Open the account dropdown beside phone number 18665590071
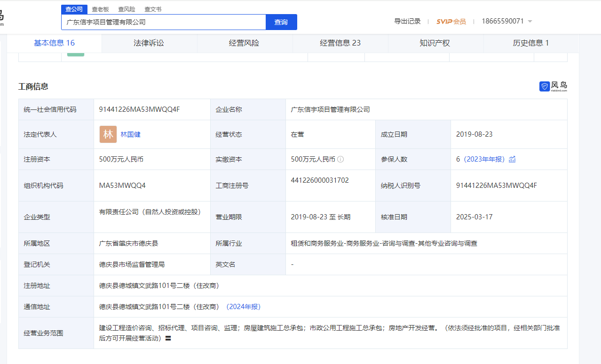Image resolution: width=601 pixels, height=364 pixels. (530, 21)
